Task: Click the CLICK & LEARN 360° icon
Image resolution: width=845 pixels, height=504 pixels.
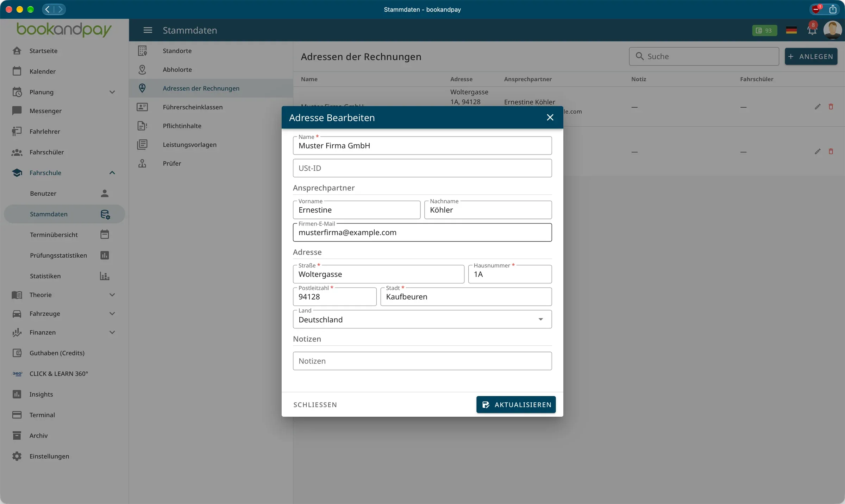Action: coord(17,374)
